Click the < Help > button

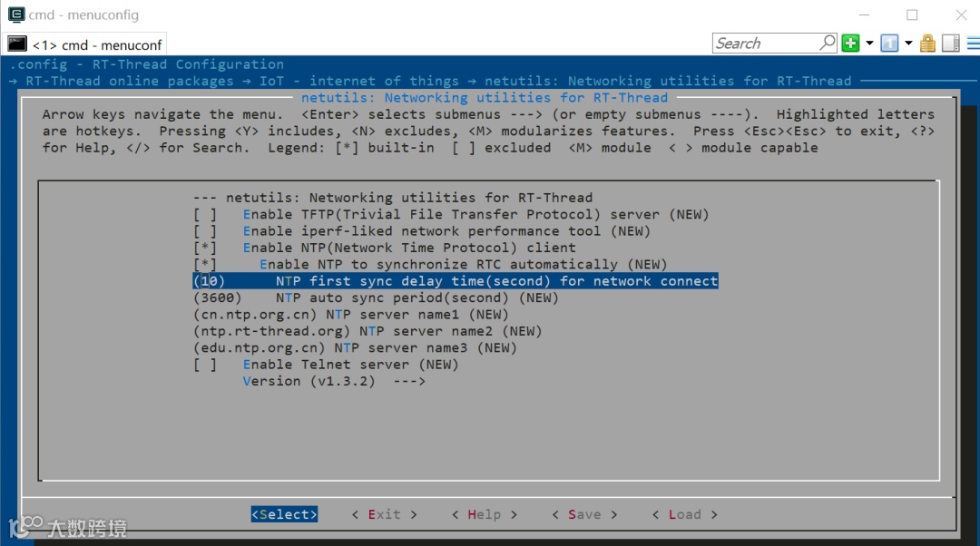coord(485,514)
